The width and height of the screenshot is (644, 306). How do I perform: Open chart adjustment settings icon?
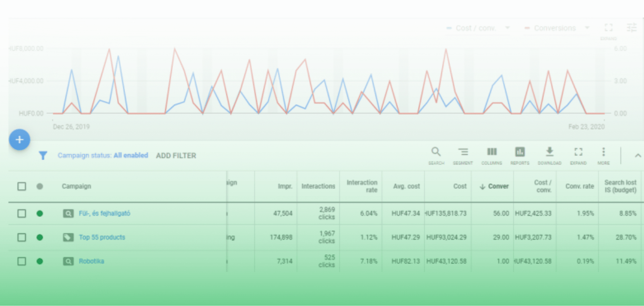[x=632, y=28]
